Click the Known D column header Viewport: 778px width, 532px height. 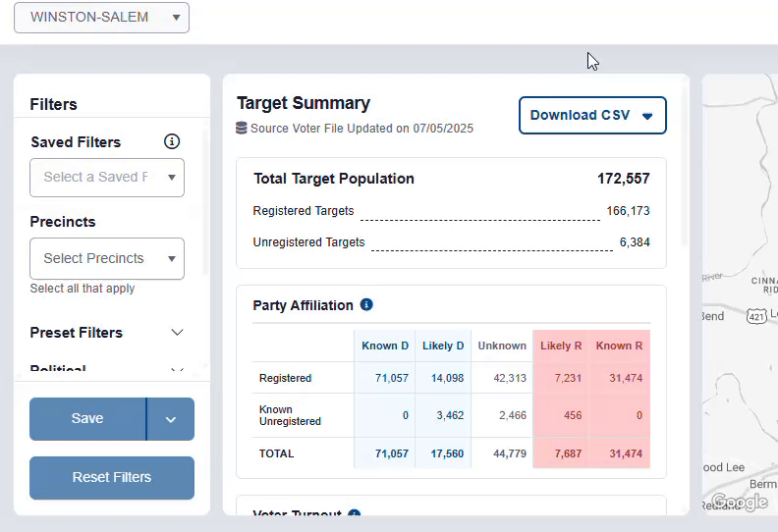tap(385, 346)
